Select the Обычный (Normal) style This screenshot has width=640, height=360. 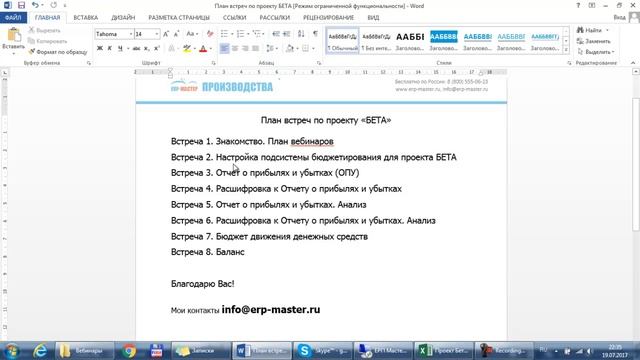pos(343,41)
